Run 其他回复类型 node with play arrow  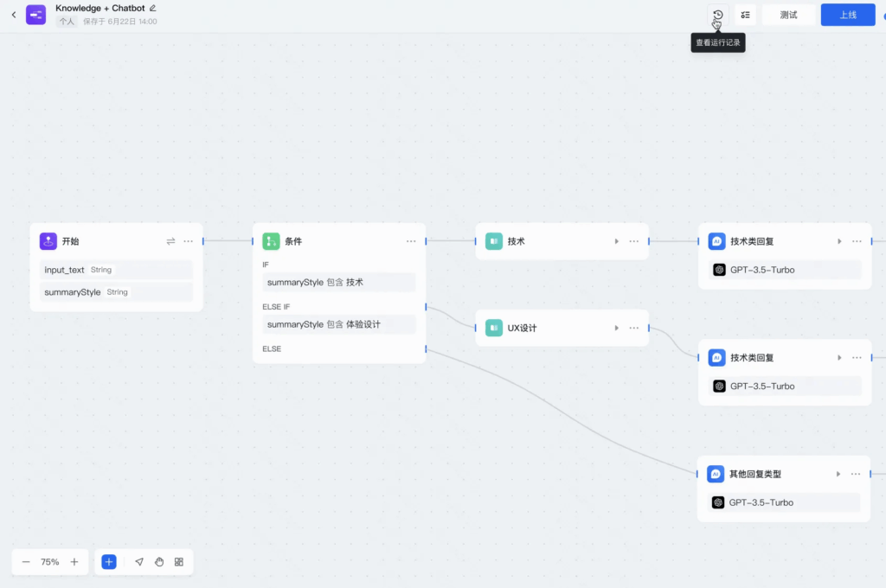[x=838, y=474]
